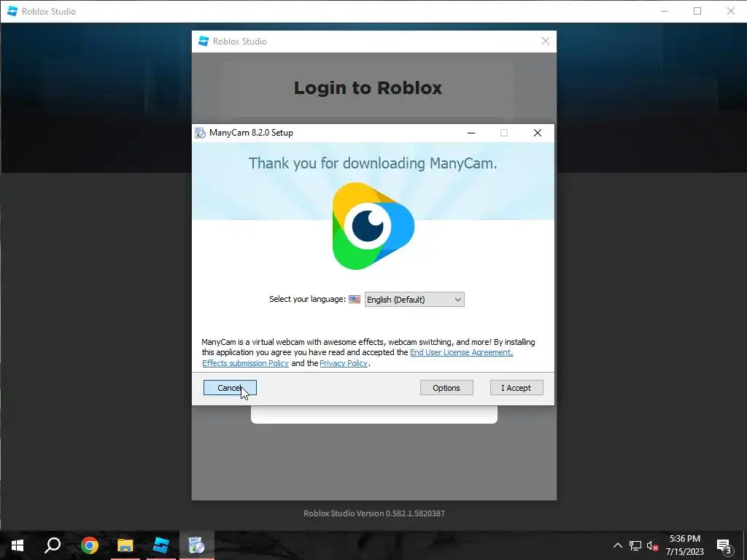747x560 pixels.
Task: Click the I Accept button
Action: click(x=516, y=388)
